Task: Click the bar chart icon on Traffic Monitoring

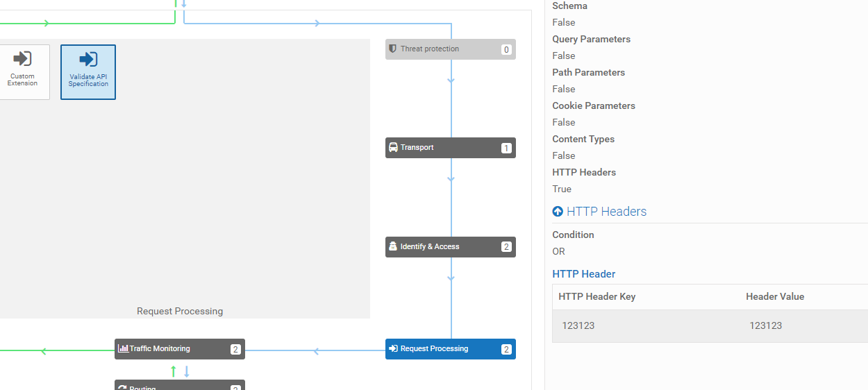Action: (123, 348)
